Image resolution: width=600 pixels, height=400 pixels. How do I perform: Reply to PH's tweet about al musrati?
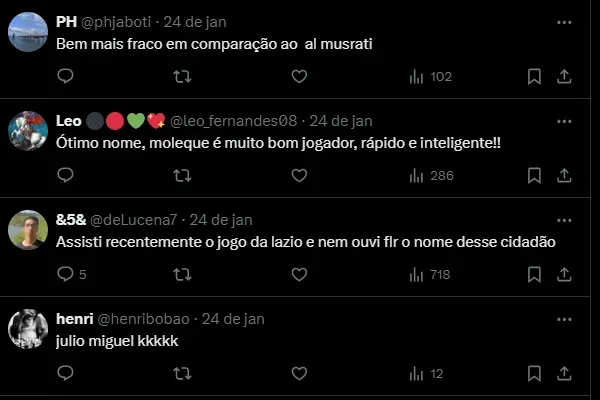[65, 76]
